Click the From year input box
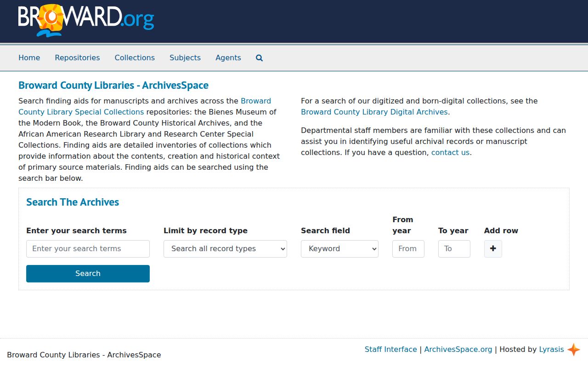Image resolution: width=588 pixels, height=368 pixels. (x=408, y=249)
